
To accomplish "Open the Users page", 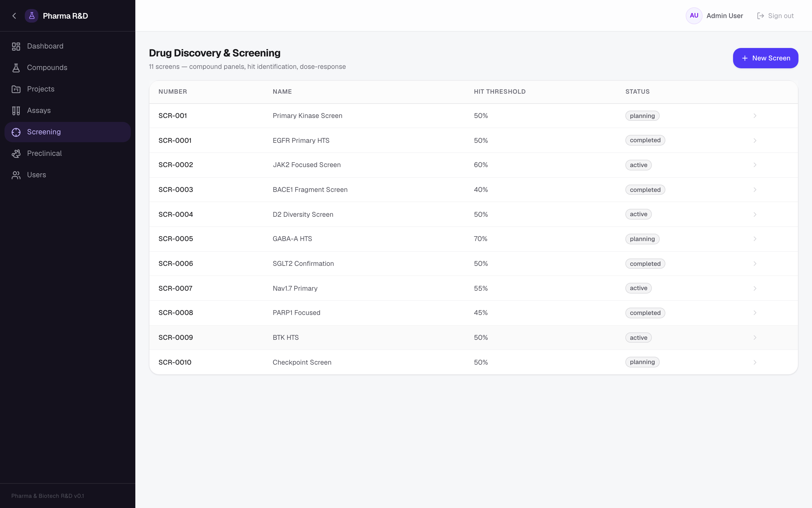I will point(67,175).
